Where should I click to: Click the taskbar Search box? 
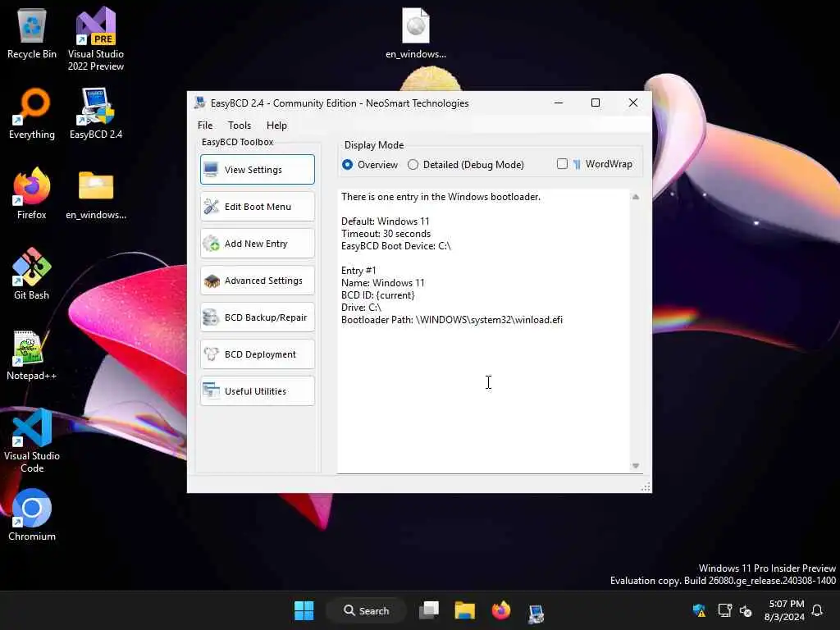(367, 610)
